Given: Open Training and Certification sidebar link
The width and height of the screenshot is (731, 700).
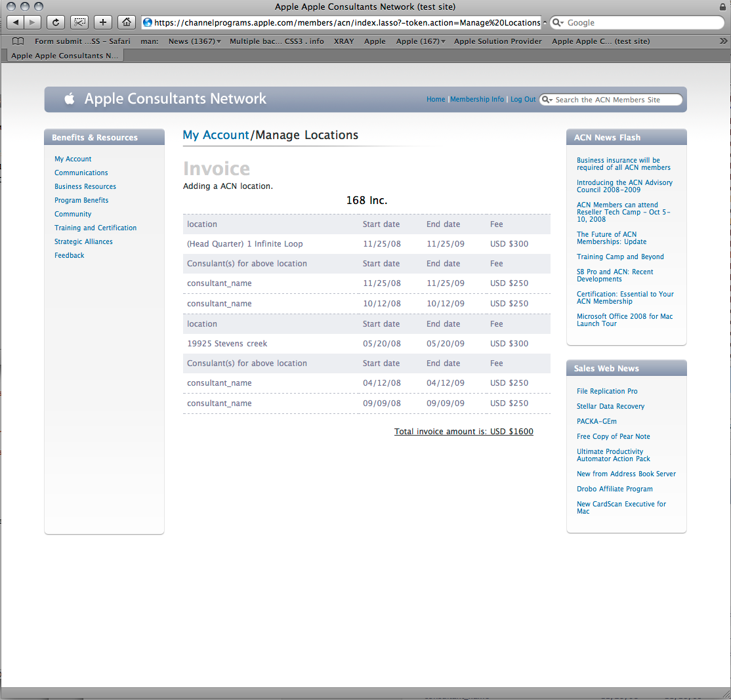Looking at the screenshot, I should pyautogui.click(x=96, y=228).
